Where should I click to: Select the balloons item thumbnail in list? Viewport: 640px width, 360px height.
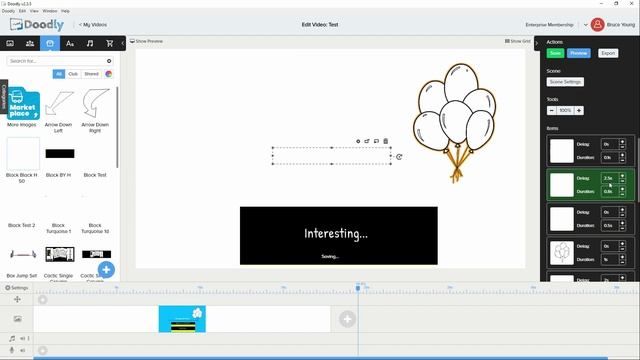(x=562, y=253)
